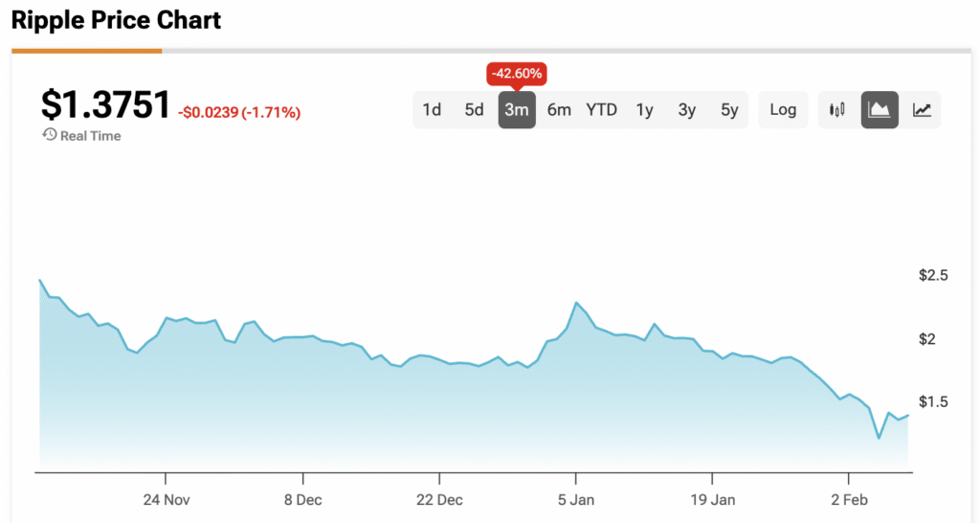The image size is (980, 523).
Task: Show the 3y price history
Action: pos(687,110)
